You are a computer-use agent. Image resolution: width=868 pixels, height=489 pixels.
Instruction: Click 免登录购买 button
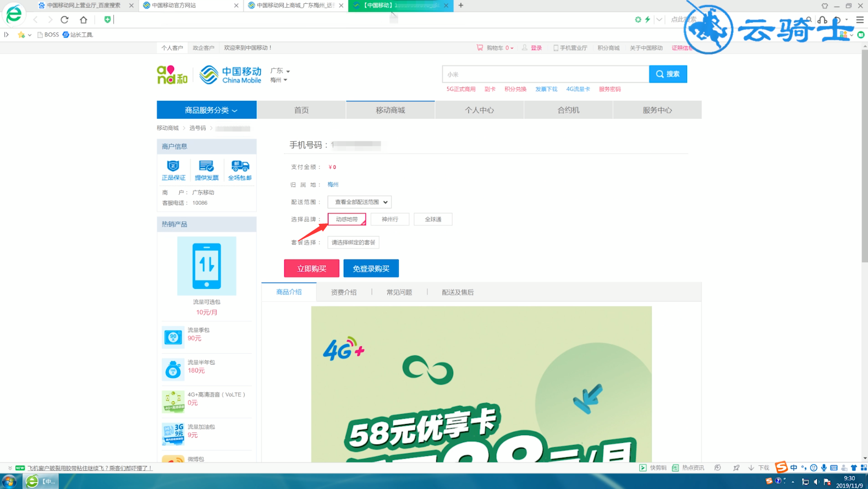pos(371,268)
